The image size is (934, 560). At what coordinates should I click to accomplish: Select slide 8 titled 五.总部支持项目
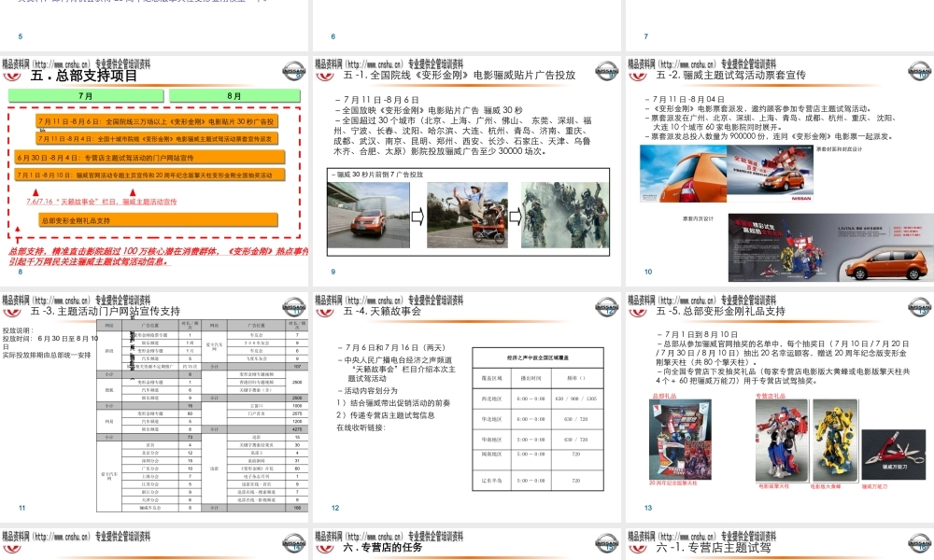tap(154, 171)
